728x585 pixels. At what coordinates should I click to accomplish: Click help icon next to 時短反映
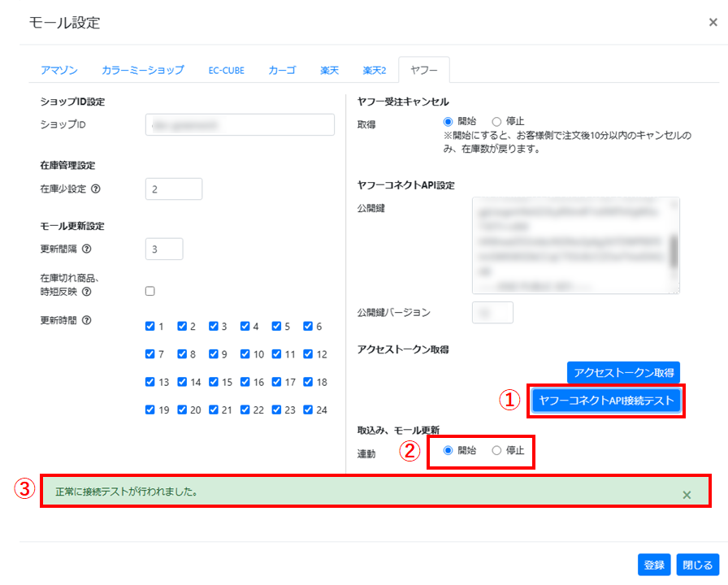coord(86,292)
